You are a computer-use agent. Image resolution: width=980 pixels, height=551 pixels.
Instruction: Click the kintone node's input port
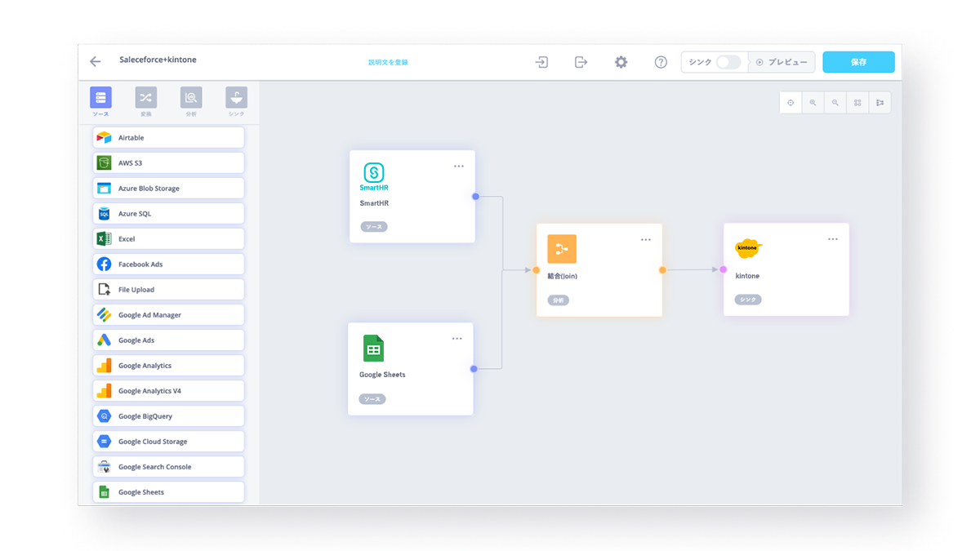724,269
